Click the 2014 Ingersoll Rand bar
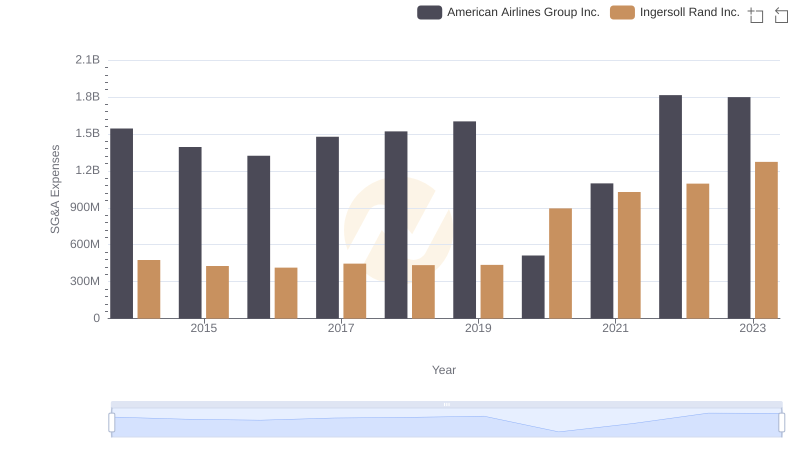The height and width of the screenshot is (461, 800). pos(149,289)
